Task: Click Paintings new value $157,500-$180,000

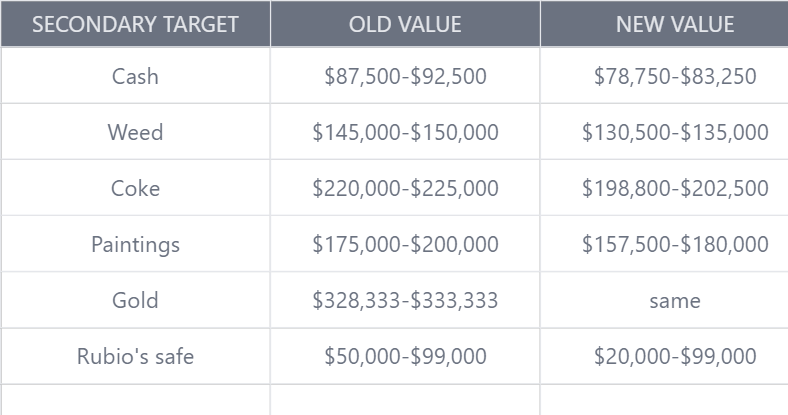Action: click(675, 244)
